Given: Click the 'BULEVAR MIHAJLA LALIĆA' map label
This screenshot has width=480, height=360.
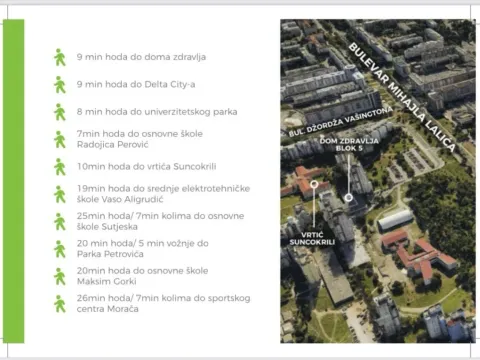Looking at the screenshot, I should pyautogui.click(x=402, y=97).
